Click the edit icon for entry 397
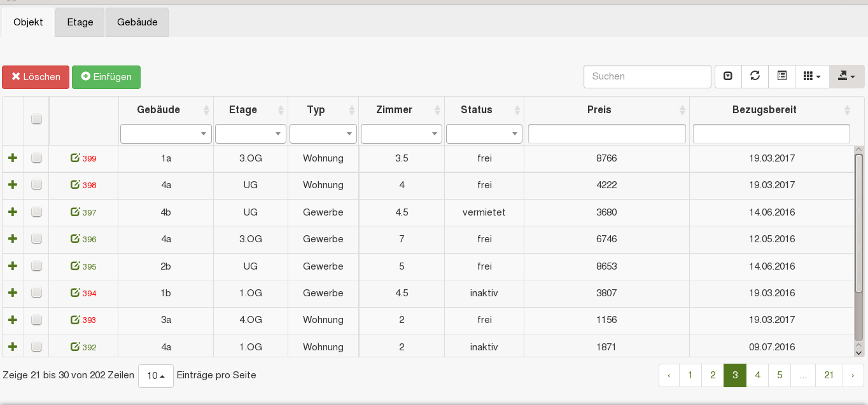This screenshot has width=868, height=405. click(x=75, y=212)
